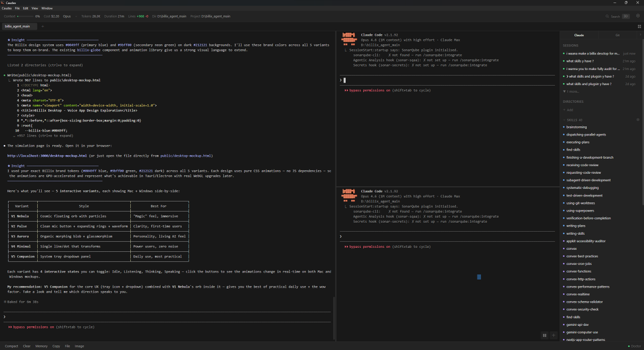644x350 pixels.
Task: Click the Image button in bottom bar
Action: click(x=79, y=346)
